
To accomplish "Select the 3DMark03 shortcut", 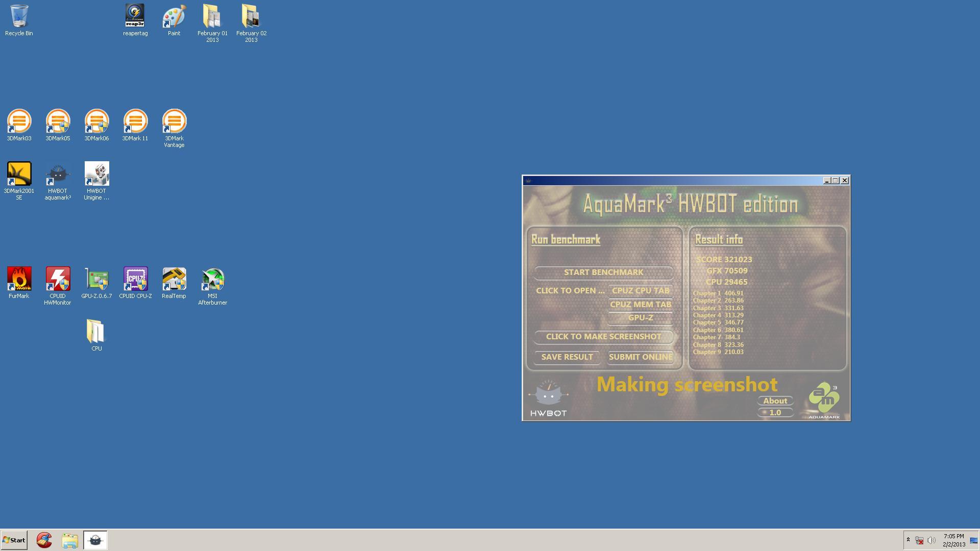I will 19,125.
